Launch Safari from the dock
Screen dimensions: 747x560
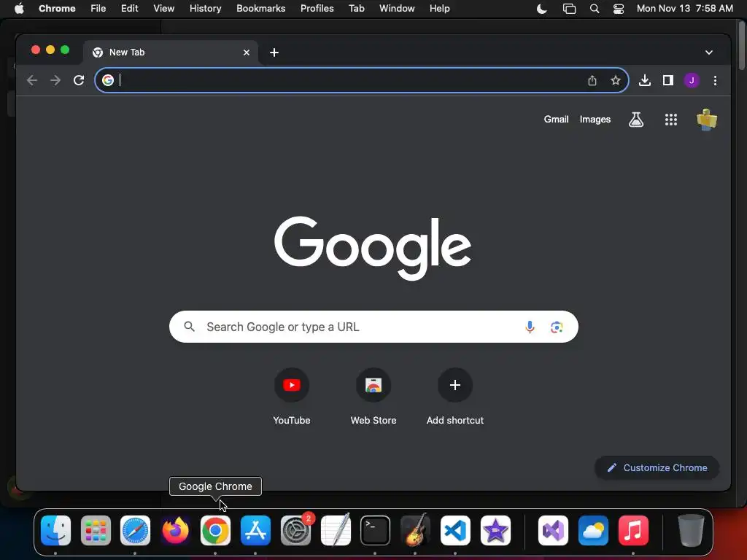coord(135,531)
